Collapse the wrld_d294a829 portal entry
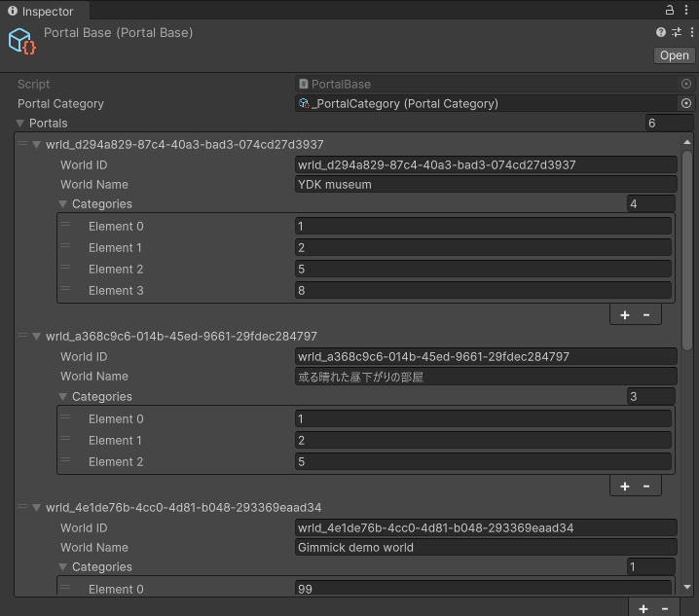Viewport: 699px width, 616px height. (x=37, y=144)
